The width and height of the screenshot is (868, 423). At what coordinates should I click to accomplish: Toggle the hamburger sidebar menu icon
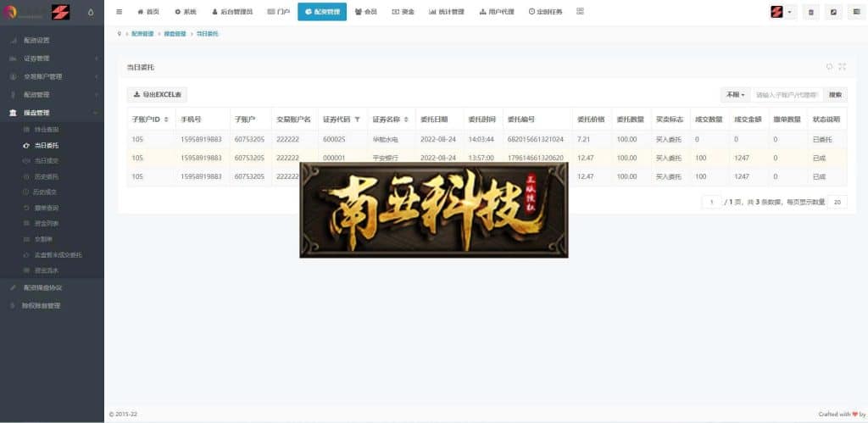119,11
